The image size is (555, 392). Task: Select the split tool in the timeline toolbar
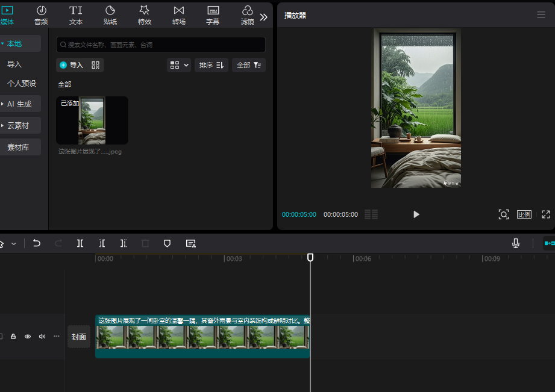tap(80, 243)
